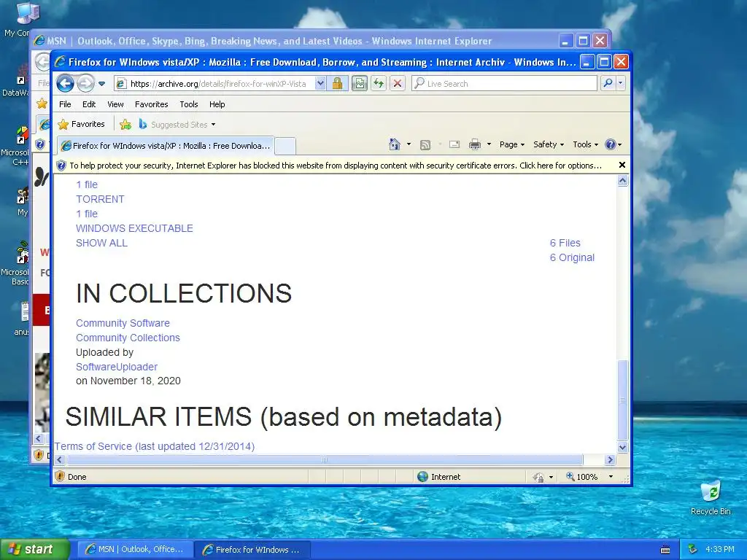Click inside the Live Search box
This screenshot has height=560, width=747.
[504, 84]
